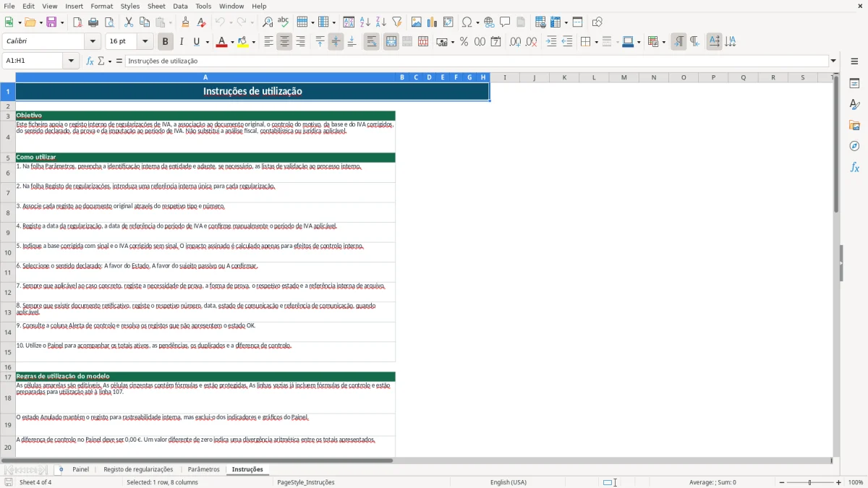Open sidebar Gallery icon
Viewport: 868px width, 488px height.
(x=854, y=125)
